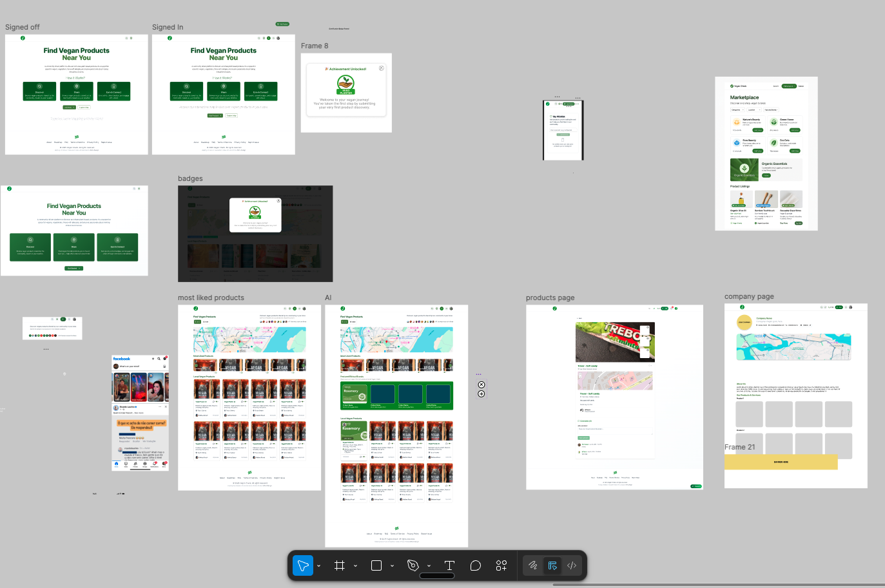Image resolution: width=885 pixels, height=588 pixels.
Task: Click the circled X icon component
Action: point(481,384)
